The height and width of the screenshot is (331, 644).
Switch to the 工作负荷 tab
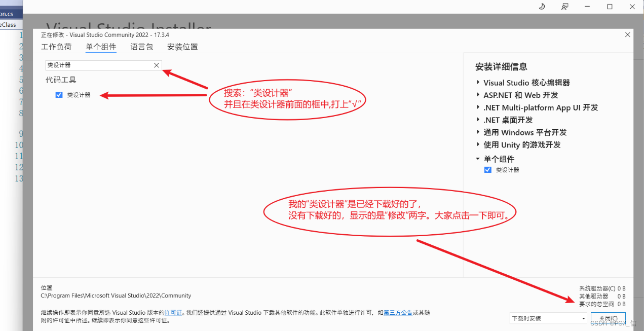pyautogui.click(x=56, y=47)
